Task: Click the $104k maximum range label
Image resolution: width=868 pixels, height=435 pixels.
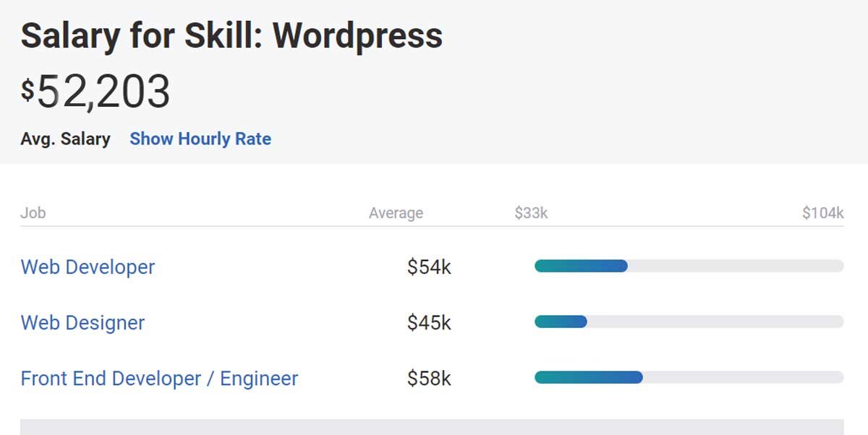Action: point(822,213)
